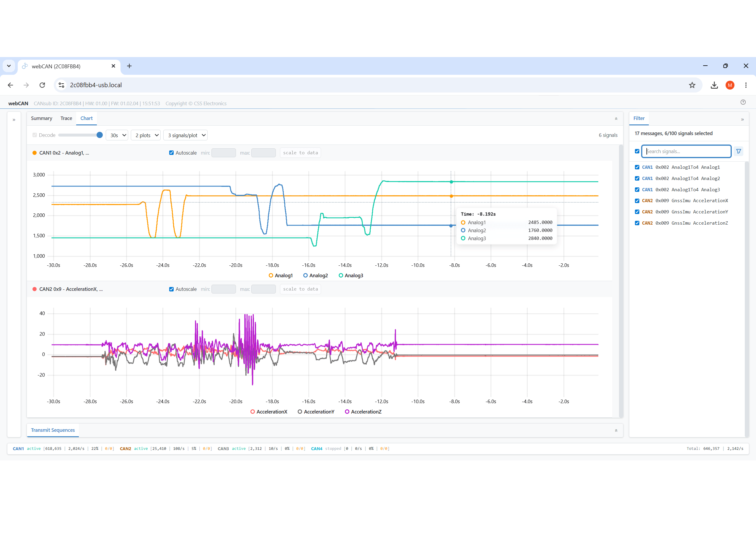
Task: Click the Analog3 cursor point on chart
Action: tap(451, 182)
